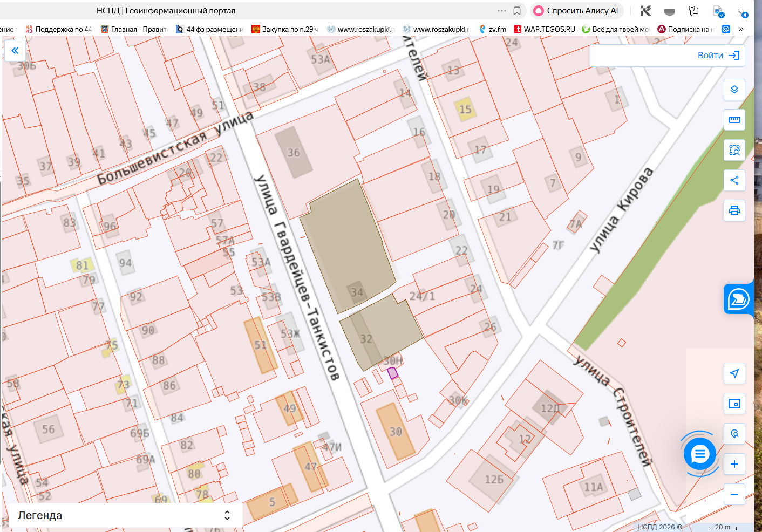762x532 pixels.
Task: Open the area search selection tool
Action: [x=734, y=150]
